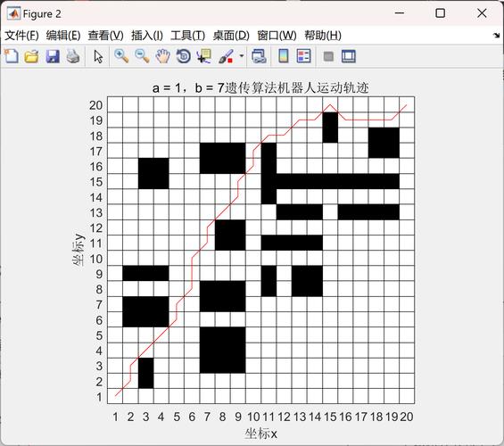Click the Link Plot icon
504x446 pixels.
pos(259,56)
